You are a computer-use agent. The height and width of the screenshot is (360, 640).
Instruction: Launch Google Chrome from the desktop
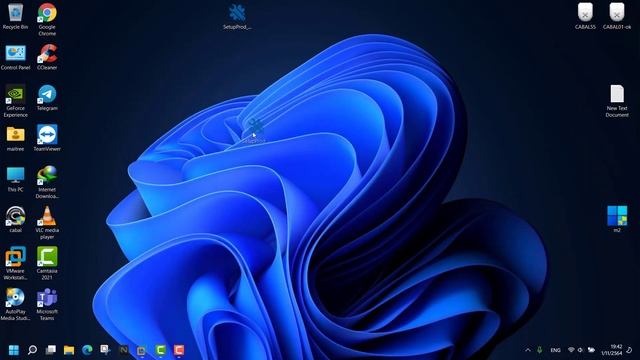47,19
